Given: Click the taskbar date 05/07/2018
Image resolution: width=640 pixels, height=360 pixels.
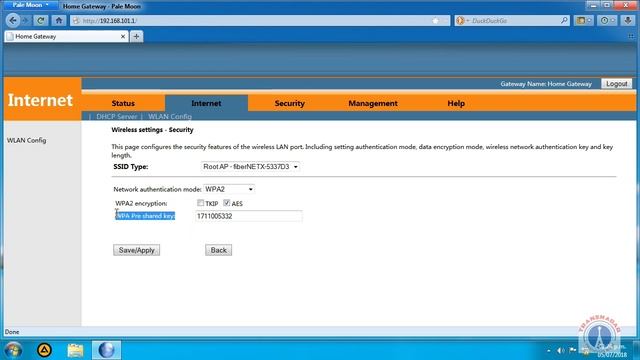Looking at the screenshot, I should coord(612,355).
